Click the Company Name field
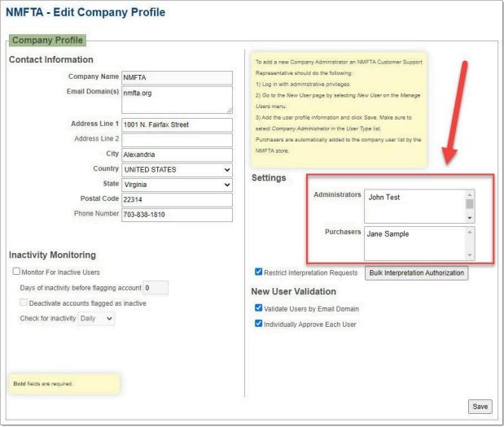Viewport: 504px width, 427px height. pyautogui.click(x=177, y=78)
